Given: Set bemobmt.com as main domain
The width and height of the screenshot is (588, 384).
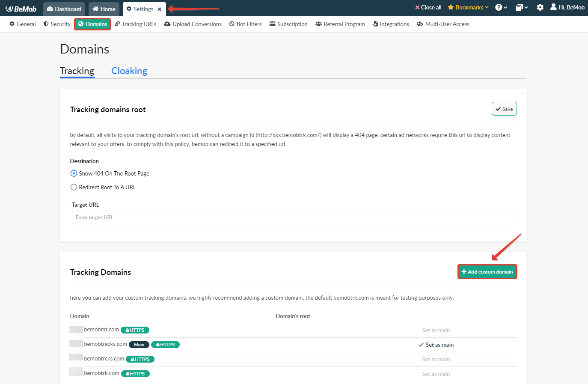Looking at the screenshot, I should 436,330.
